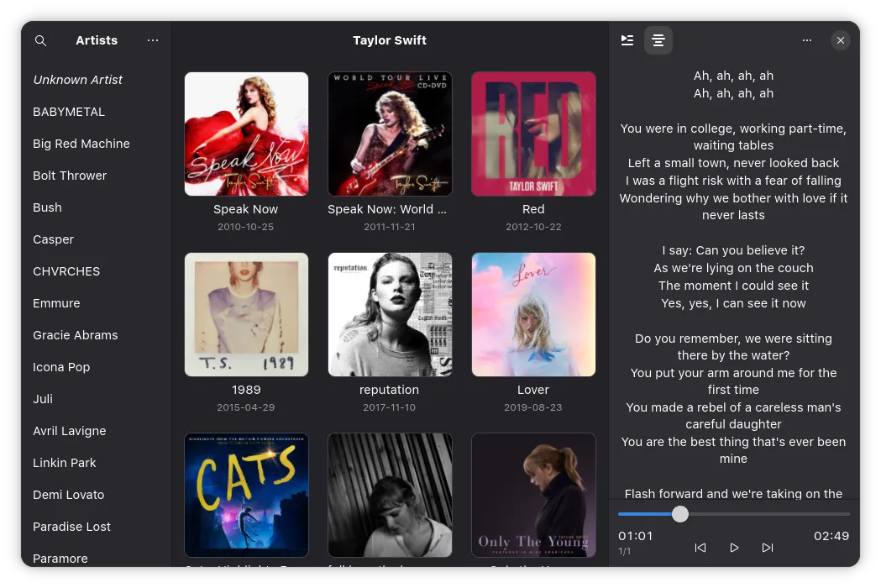Screen dimensions: 881x588
Task: Skip to the previous track
Action: [x=700, y=548]
